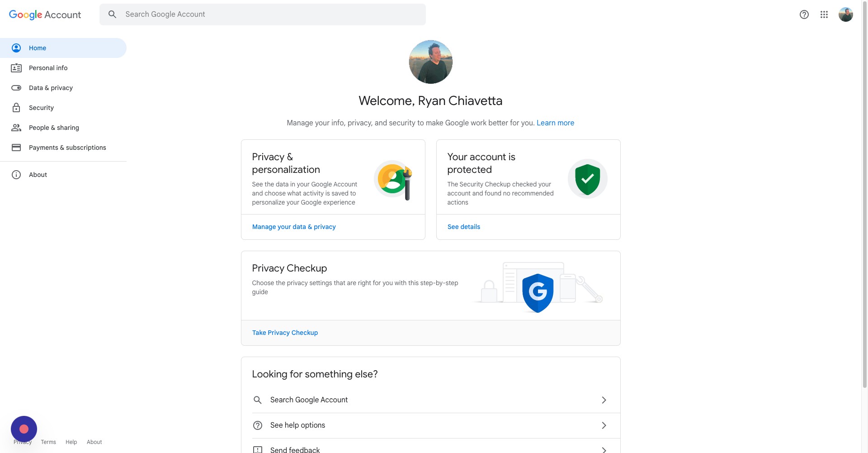The image size is (868, 453).
Task: Click the large profile picture
Action: tap(430, 62)
